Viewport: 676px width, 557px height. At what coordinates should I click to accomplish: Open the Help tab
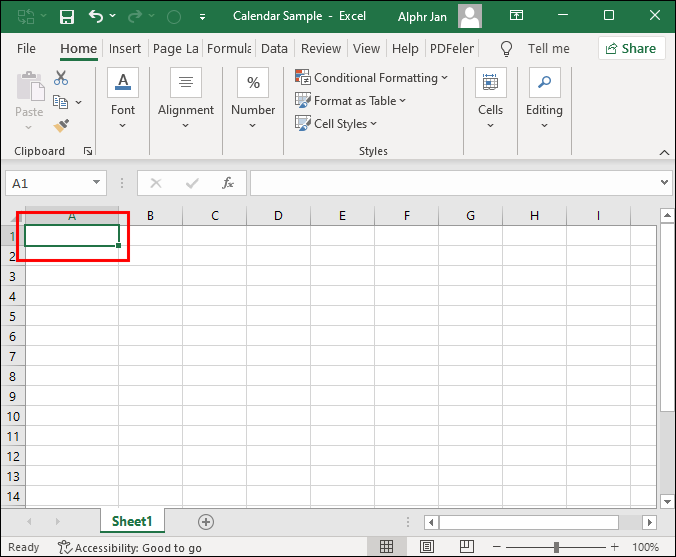405,48
